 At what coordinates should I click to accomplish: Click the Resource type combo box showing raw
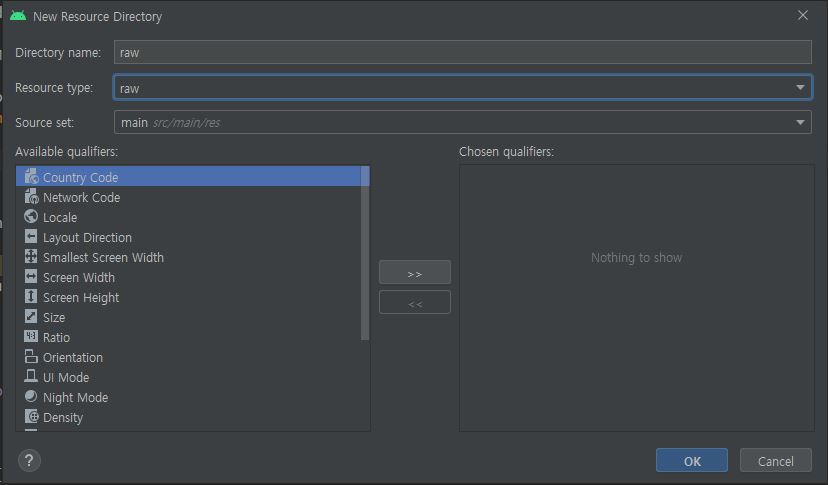coord(463,87)
